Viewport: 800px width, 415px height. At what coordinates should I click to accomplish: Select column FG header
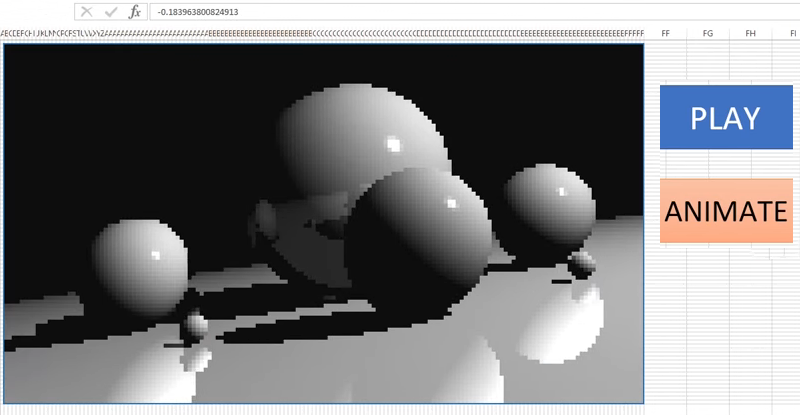(x=708, y=33)
